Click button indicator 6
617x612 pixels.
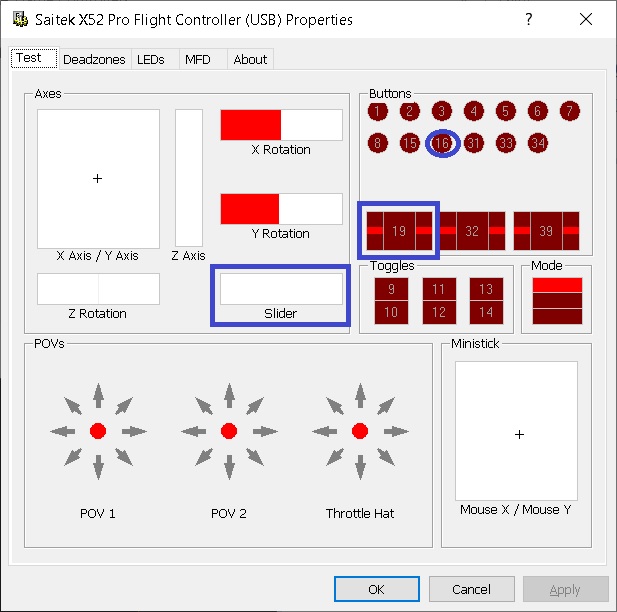point(538,111)
